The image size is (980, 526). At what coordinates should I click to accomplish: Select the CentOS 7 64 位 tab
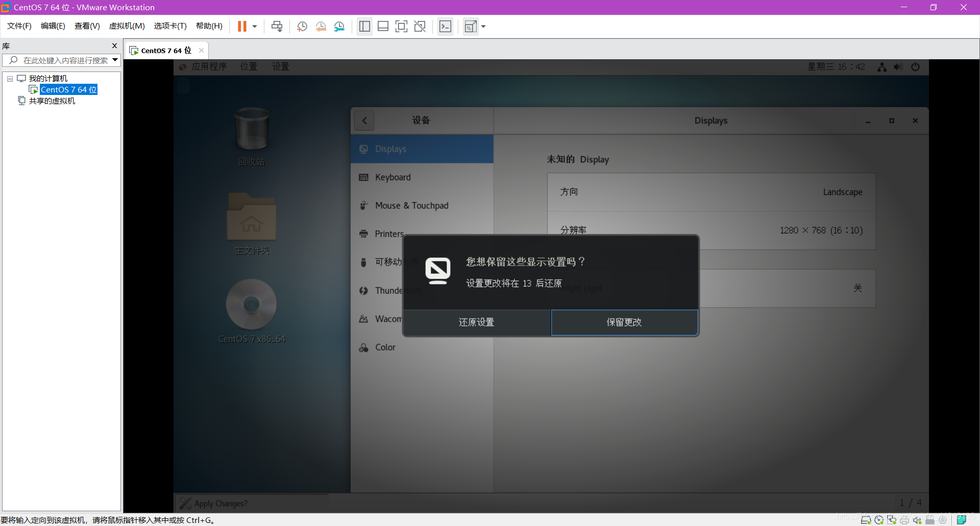point(164,50)
